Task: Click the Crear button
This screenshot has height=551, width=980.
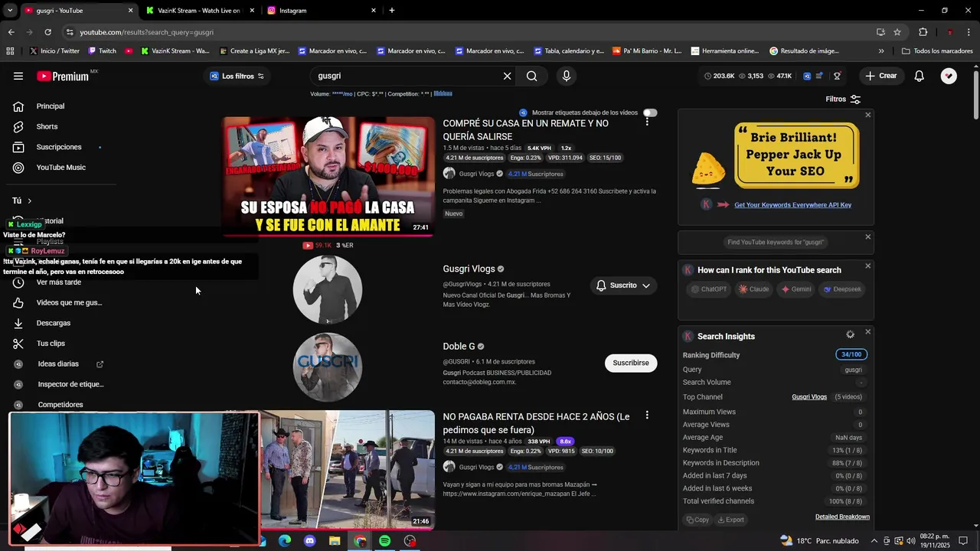Action: [x=881, y=76]
